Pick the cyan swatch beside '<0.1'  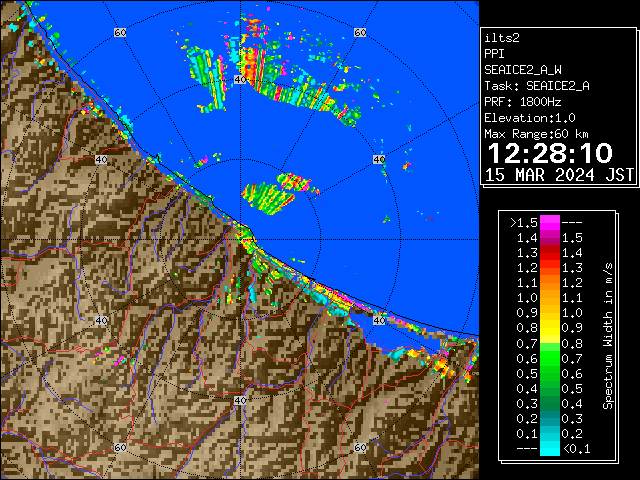(550, 449)
